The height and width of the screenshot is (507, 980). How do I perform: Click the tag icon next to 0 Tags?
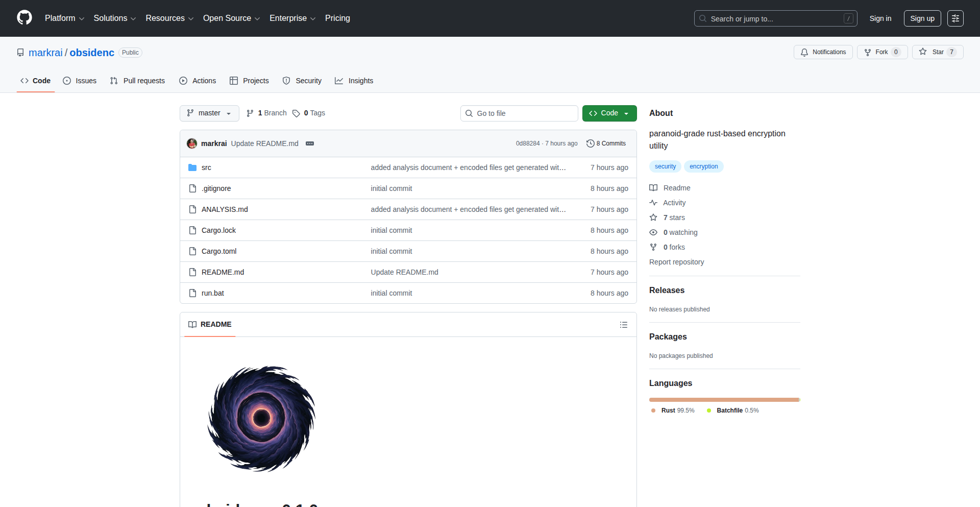coord(297,113)
